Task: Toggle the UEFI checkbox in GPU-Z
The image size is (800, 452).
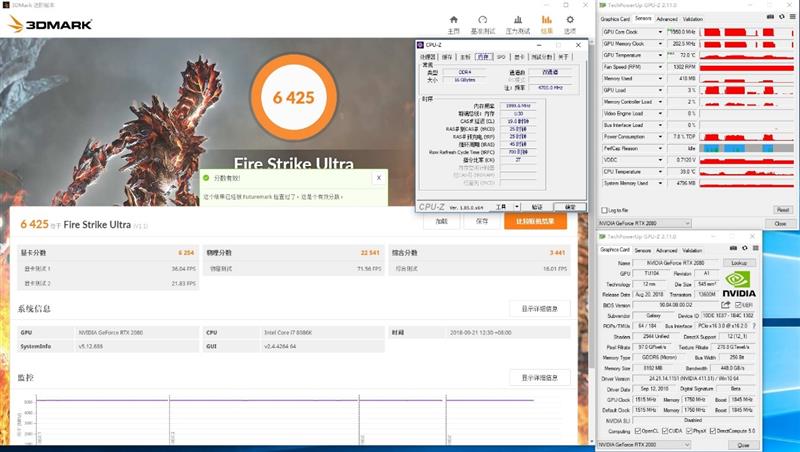Action: [738, 305]
